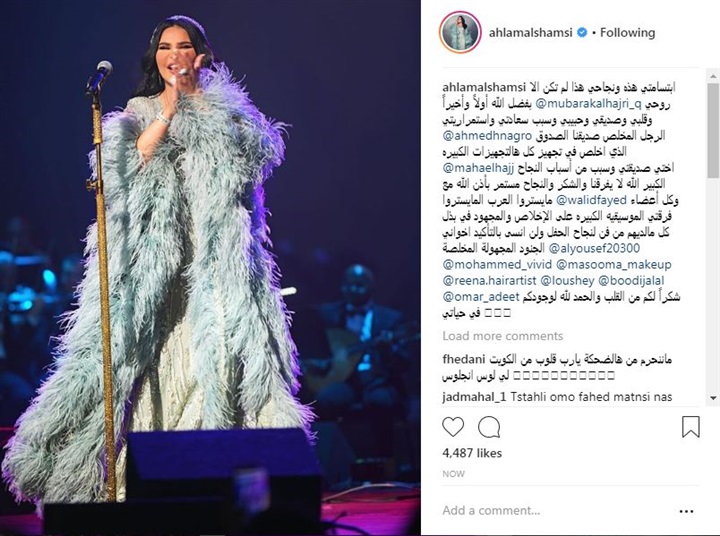Open the @walidfayed mention link
The width and height of the screenshot is (720, 536).
[591, 200]
